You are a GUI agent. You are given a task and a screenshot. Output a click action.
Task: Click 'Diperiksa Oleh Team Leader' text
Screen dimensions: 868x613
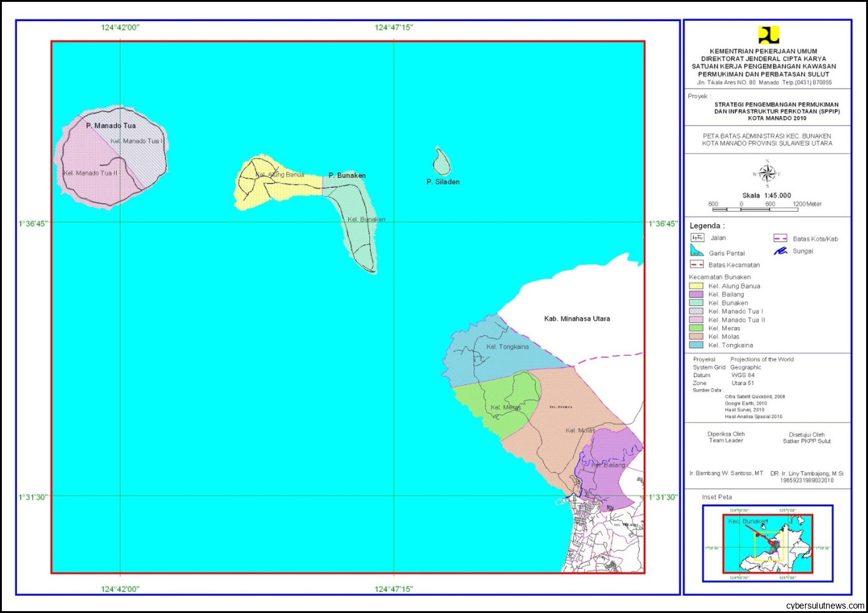[726, 437]
